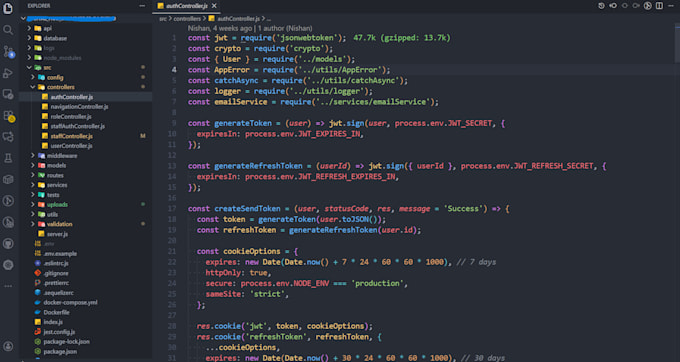Image resolution: width=680 pixels, height=362 pixels.
Task: Click the GitLens blame author annotation
Action: [x=250, y=28]
